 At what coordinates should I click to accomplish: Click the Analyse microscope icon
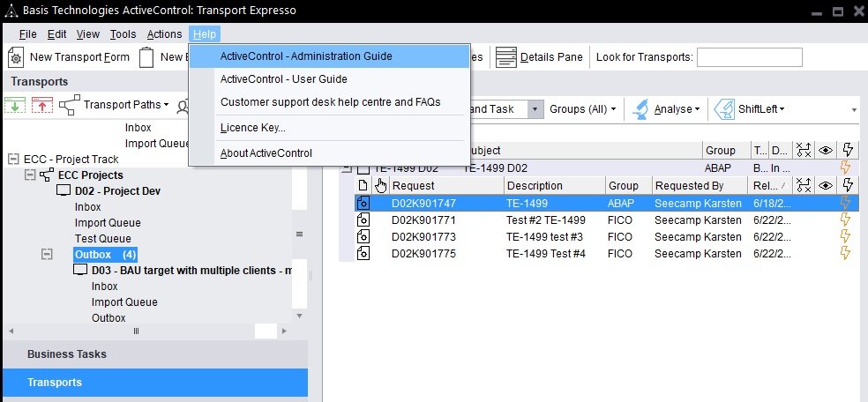click(x=641, y=109)
